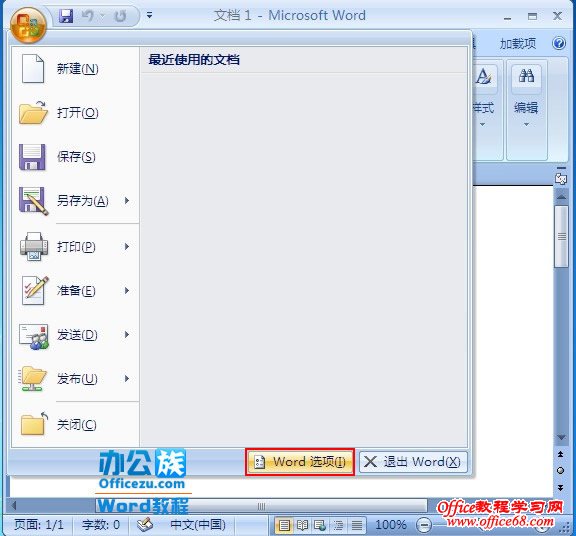
Task: Switch to Outline view button
Action: (x=338, y=525)
